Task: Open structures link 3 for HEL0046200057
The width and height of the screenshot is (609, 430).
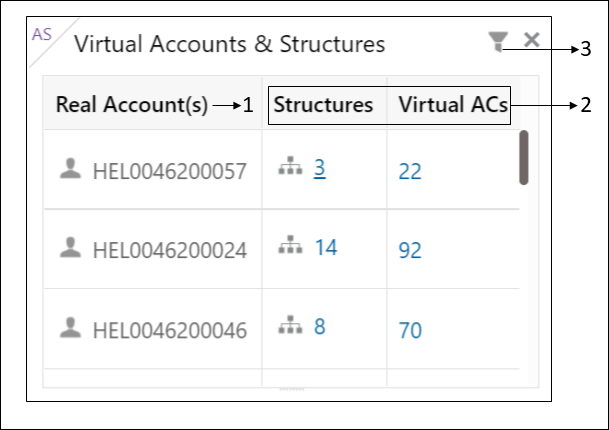Action: point(319,168)
